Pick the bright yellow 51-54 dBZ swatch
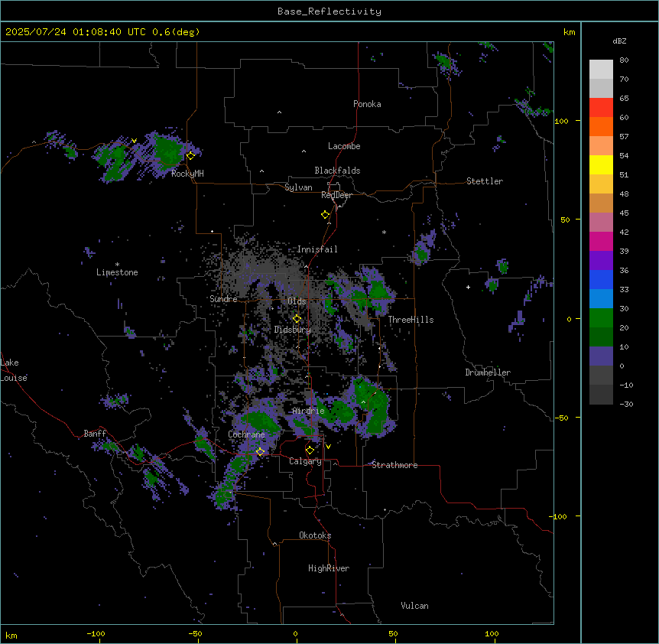This screenshot has width=659, height=644. tap(601, 164)
